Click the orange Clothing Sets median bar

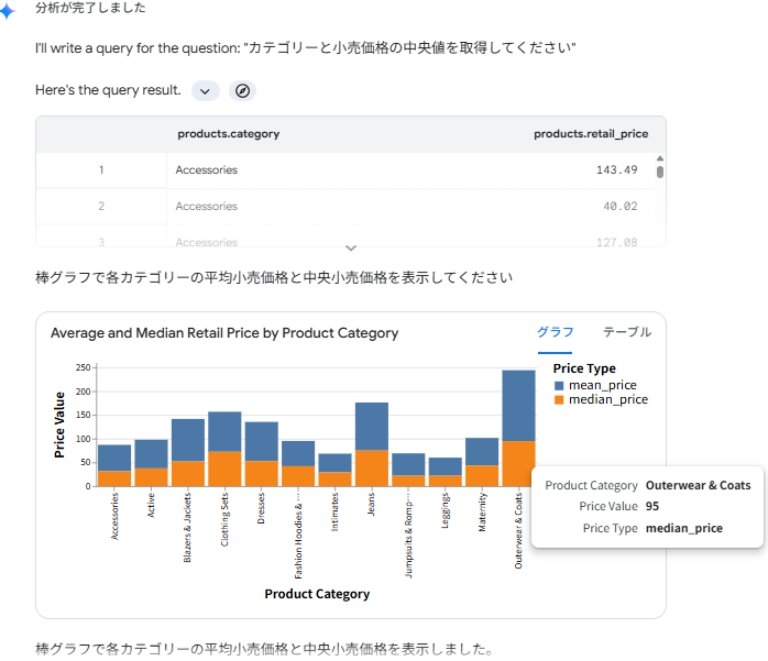click(224, 468)
